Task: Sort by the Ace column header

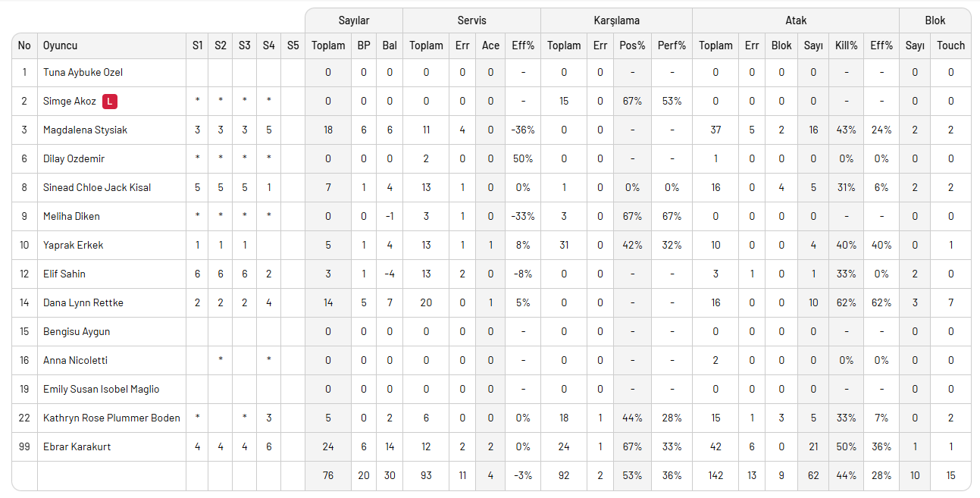Action: (490, 45)
